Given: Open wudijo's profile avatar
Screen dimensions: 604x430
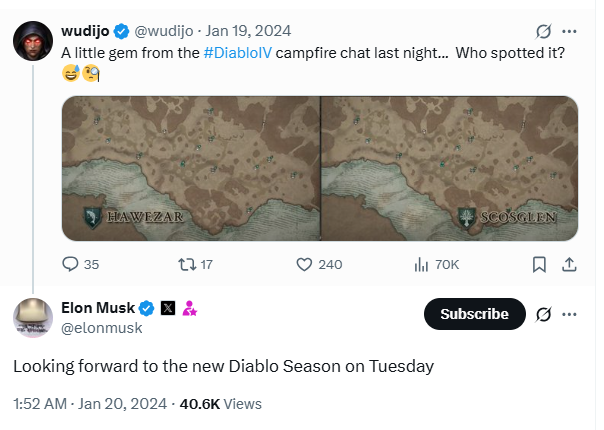Looking at the screenshot, I should [32, 41].
